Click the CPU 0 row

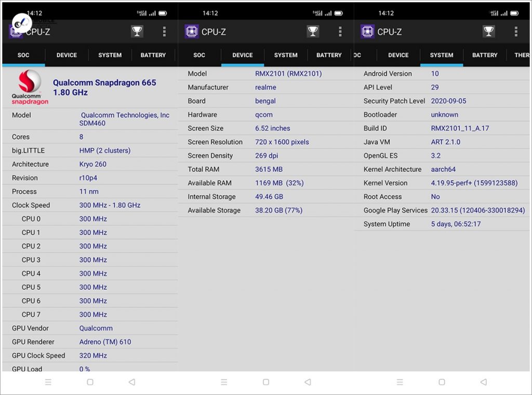click(90, 219)
